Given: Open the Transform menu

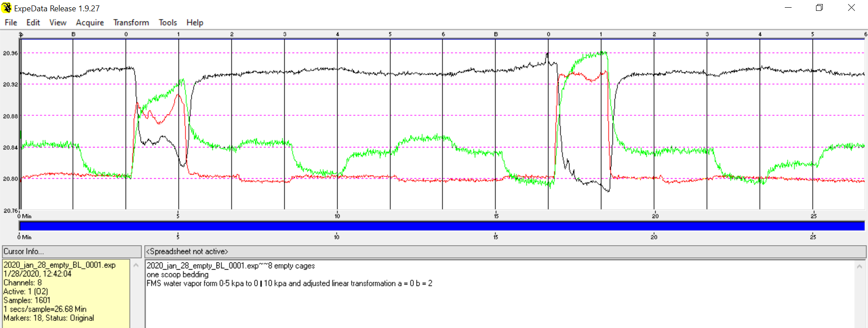Looking at the screenshot, I should [x=131, y=23].
